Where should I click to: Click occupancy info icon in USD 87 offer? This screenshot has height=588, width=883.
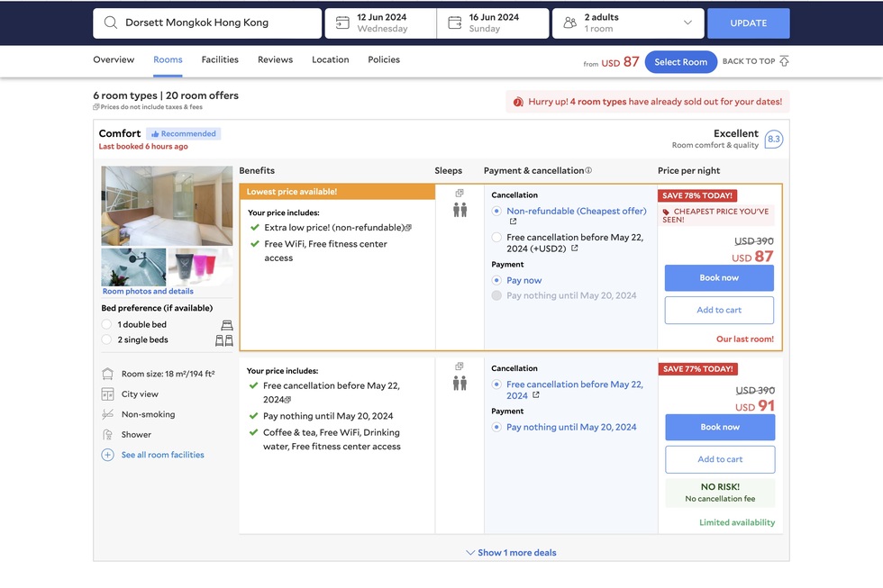pyautogui.click(x=460, y=193)
